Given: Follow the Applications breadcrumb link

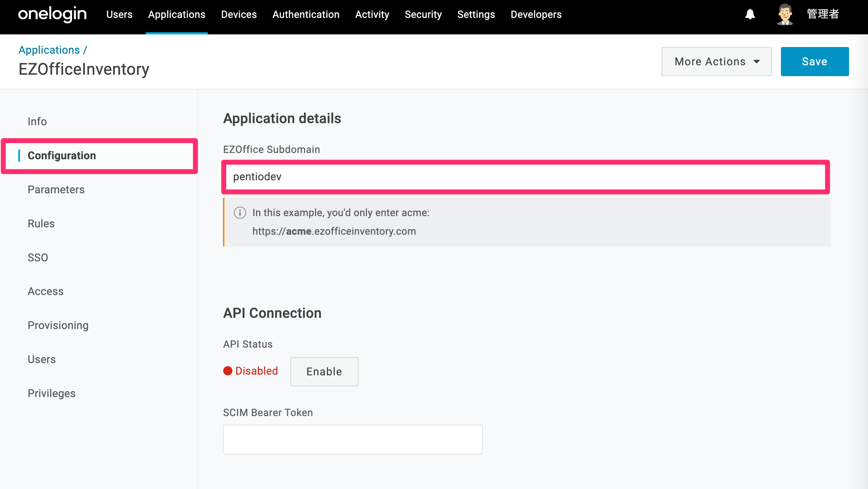Looking at the screenshot, I should pos(49,50).
